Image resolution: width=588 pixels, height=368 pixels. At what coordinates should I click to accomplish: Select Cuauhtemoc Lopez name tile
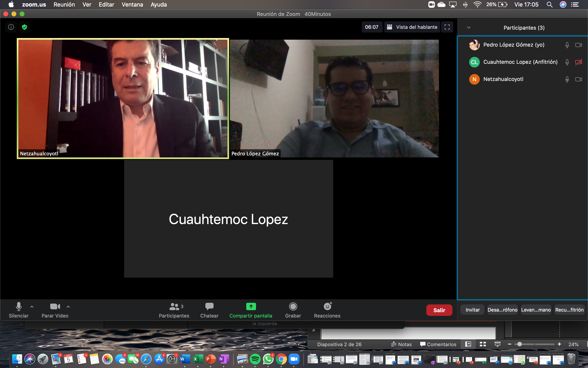click(229, 219)
